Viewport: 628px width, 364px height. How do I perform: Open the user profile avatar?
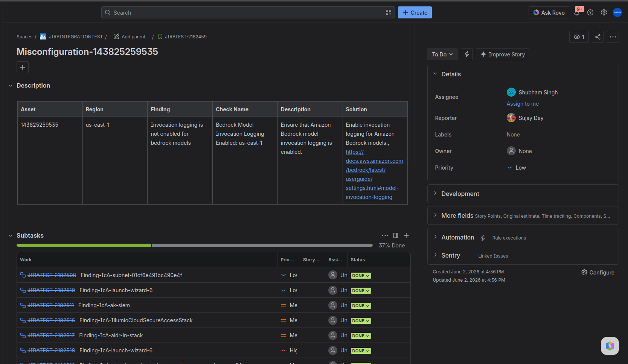617,12
